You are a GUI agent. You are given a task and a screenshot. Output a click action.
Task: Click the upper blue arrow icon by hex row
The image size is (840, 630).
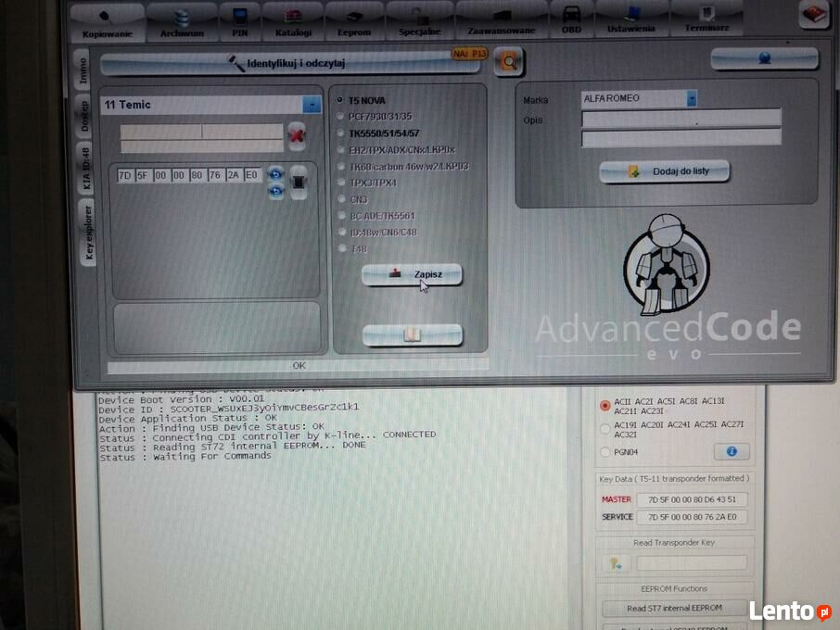(275, 172)
